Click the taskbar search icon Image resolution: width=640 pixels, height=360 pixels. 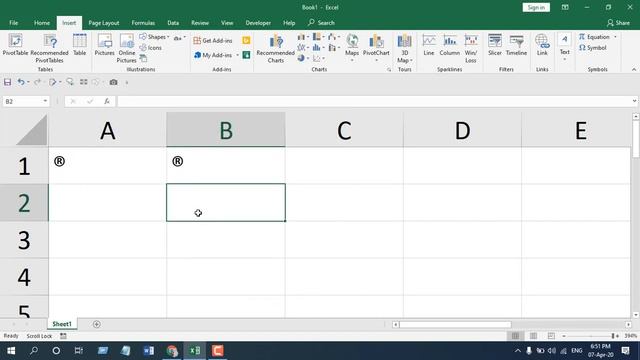(x=34, y=351)
